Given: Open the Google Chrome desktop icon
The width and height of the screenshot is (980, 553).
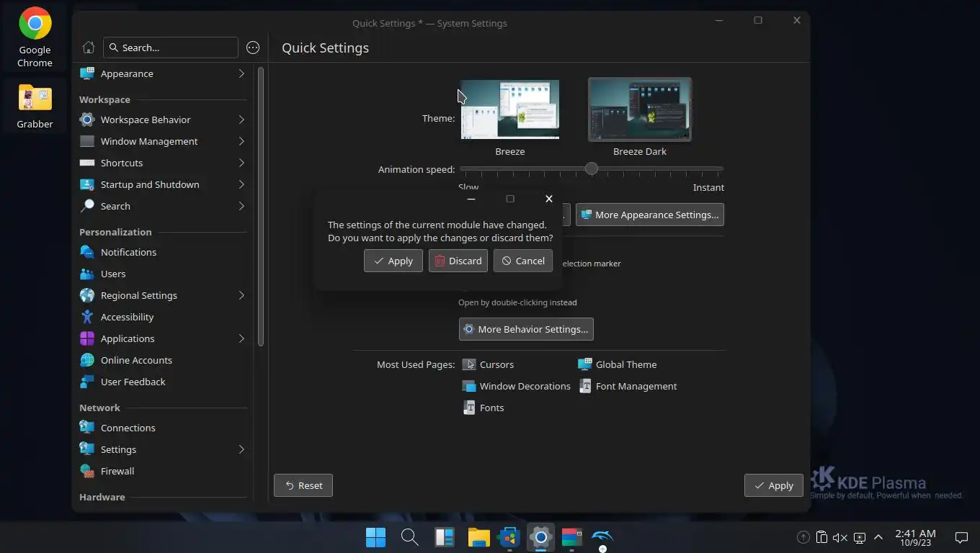Looking at the screenshot, I should click(35, 37).
